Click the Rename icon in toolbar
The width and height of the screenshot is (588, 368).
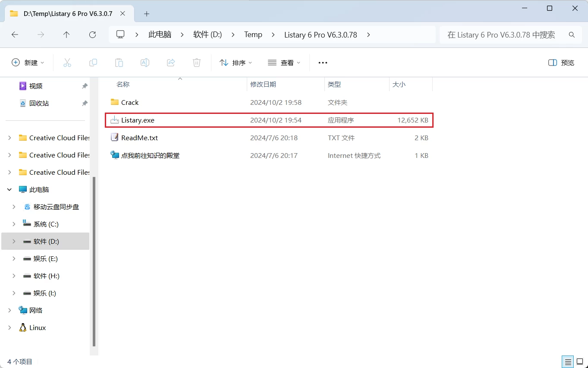(x=145, y=63)
